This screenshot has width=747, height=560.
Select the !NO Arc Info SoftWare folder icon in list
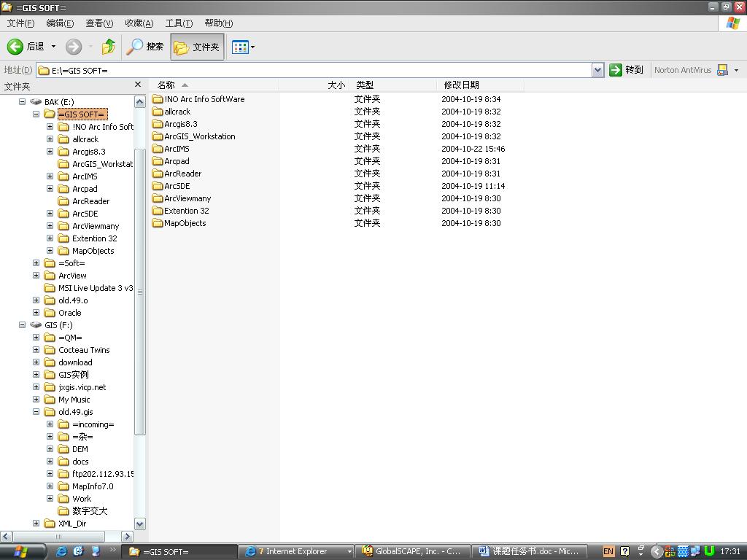click(x=158, y=99)
